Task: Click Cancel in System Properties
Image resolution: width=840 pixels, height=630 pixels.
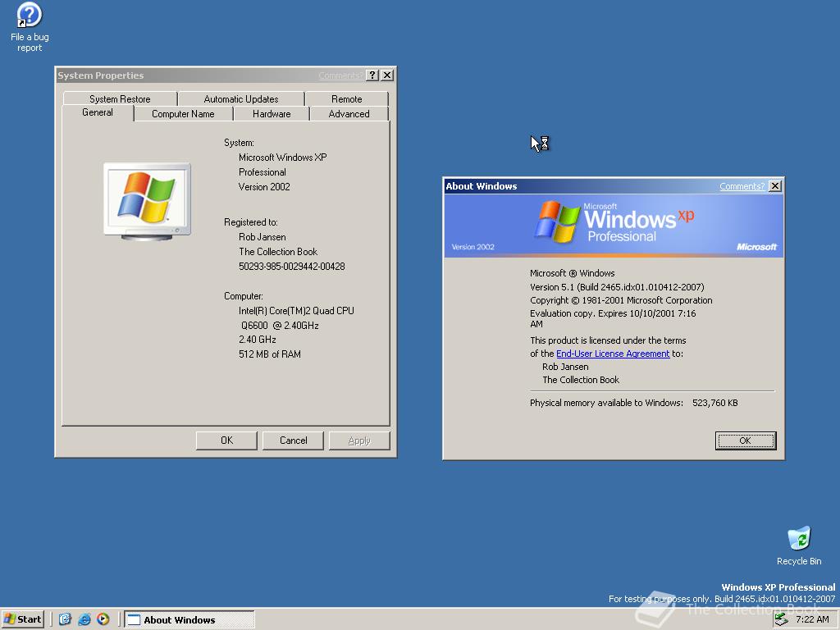Action: (293, 441)
